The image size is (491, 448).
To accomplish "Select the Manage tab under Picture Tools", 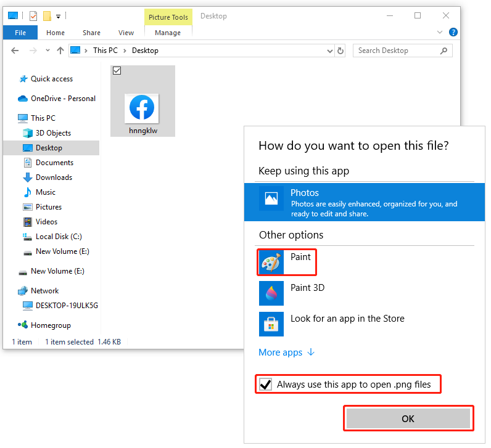I will pyautogui.click(x=168, y=33).
